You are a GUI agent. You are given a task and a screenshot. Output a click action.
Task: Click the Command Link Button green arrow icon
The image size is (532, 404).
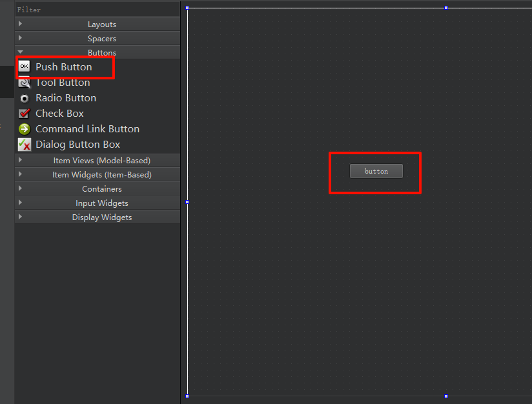pyautogui.click(x=24, y=129)
